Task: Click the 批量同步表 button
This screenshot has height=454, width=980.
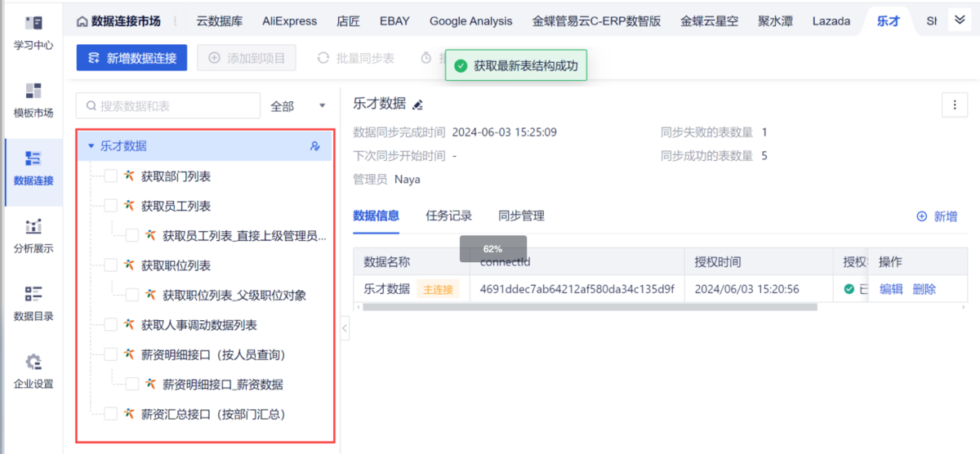Action: 356,58
